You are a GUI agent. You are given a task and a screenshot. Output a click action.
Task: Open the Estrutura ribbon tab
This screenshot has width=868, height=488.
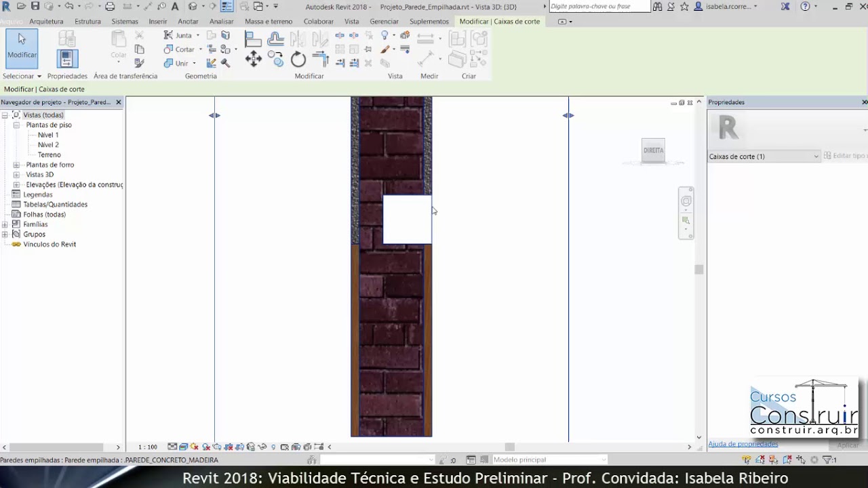(x=87, y=22)
